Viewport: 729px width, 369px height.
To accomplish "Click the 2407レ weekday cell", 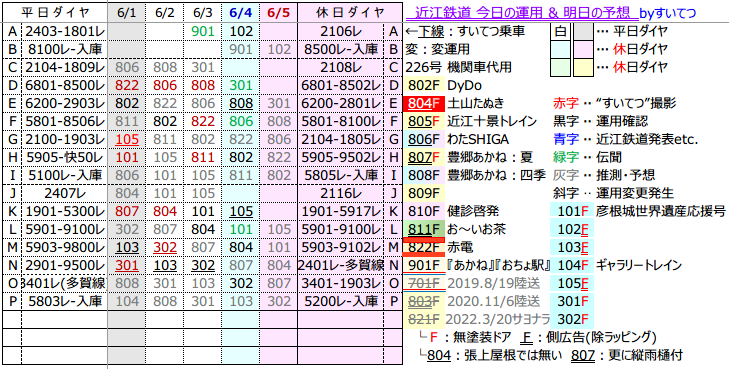I will 65,193.
